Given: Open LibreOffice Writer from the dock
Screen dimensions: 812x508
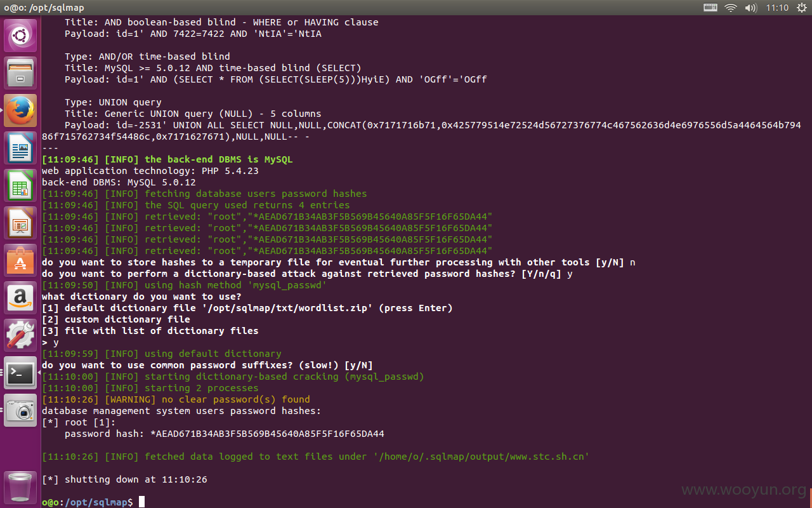Looking at the screenshot, I should click(20, 148).
